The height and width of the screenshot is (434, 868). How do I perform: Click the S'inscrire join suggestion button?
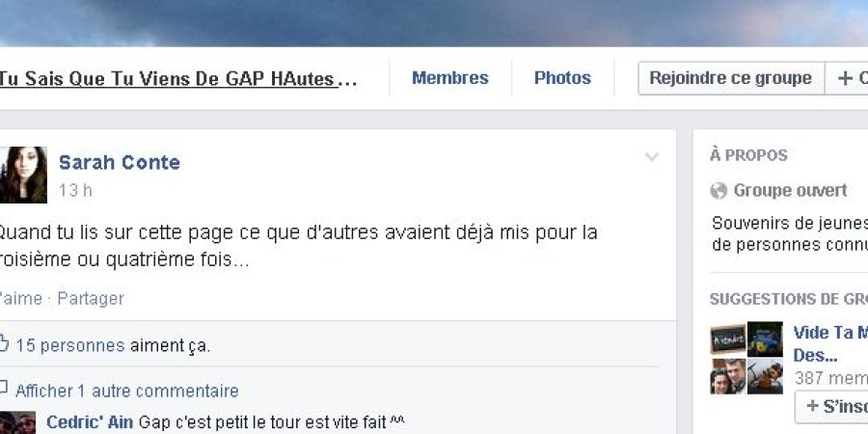coord(831,406)
